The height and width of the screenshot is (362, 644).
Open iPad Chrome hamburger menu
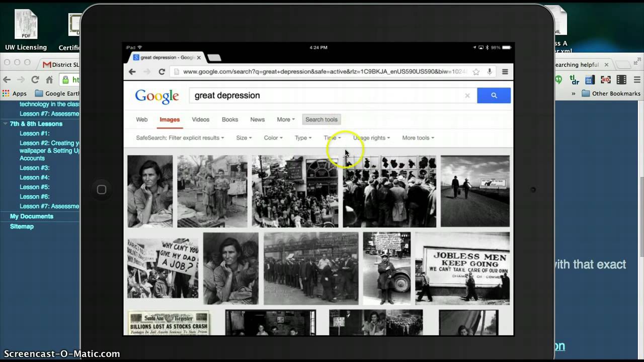click(505, 72)
